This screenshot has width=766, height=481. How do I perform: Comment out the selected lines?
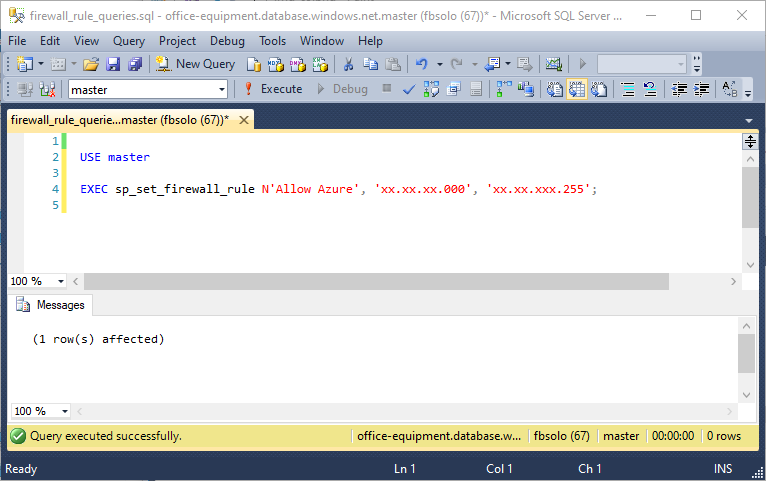(628, 89)
